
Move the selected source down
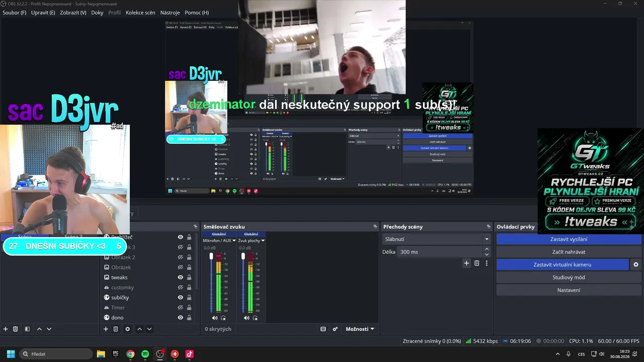click(149, 329)
